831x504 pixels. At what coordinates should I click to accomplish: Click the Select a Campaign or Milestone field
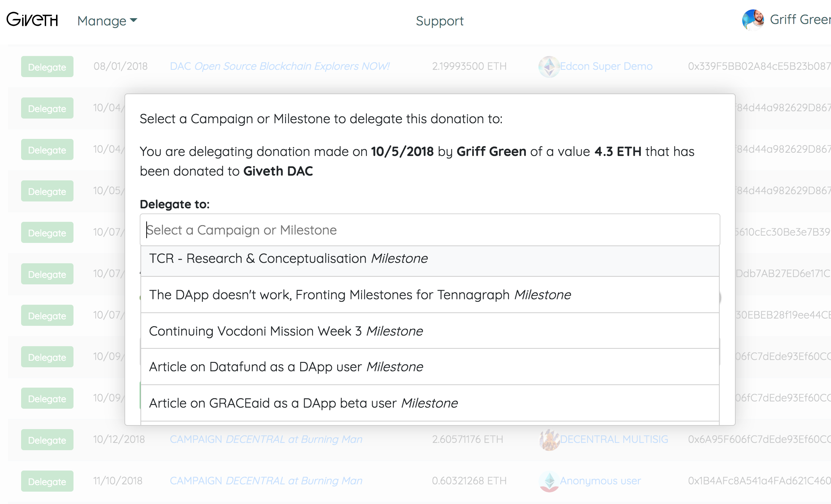pyautogui.click(x=430, y=230)
